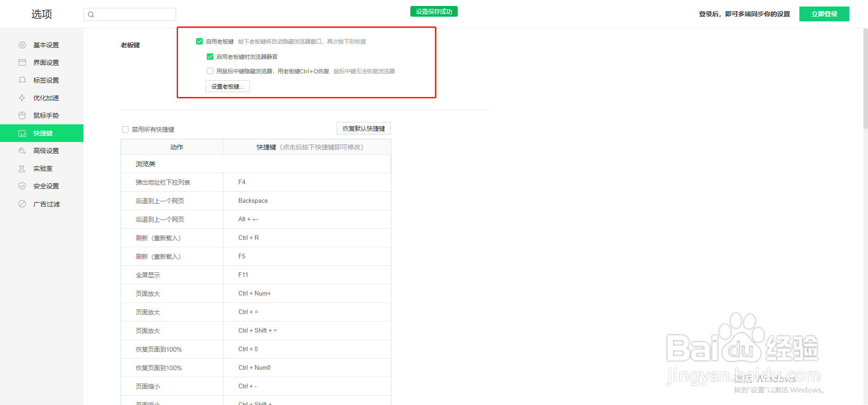Click 恢复默认快捷键 button
This screenshot has width=868, height=405.
364,129
